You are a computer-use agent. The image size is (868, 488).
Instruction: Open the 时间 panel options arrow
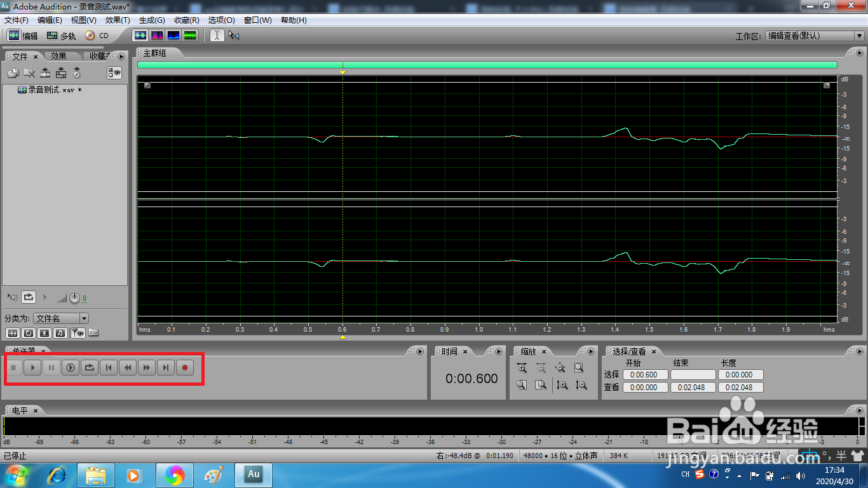click(498, 351)
